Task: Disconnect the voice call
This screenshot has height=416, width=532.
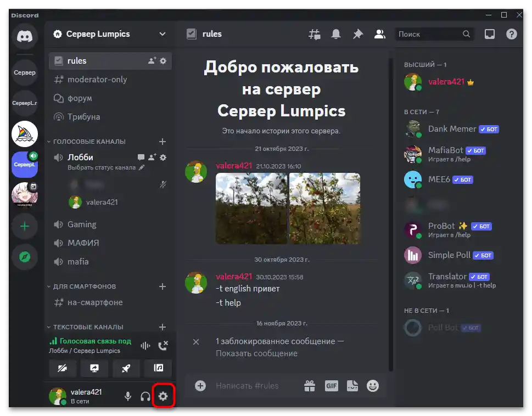Action: tap(162, 346)
